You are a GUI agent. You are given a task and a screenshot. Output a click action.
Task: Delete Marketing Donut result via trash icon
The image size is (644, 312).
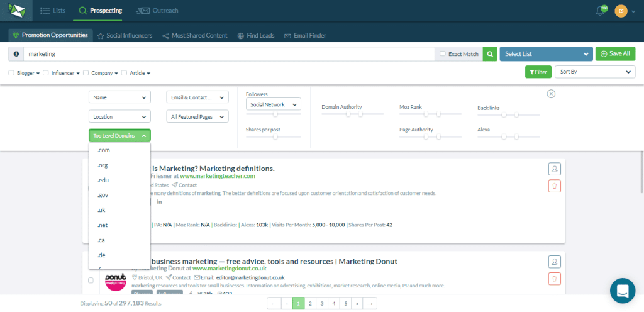click(x=555, y=278)
